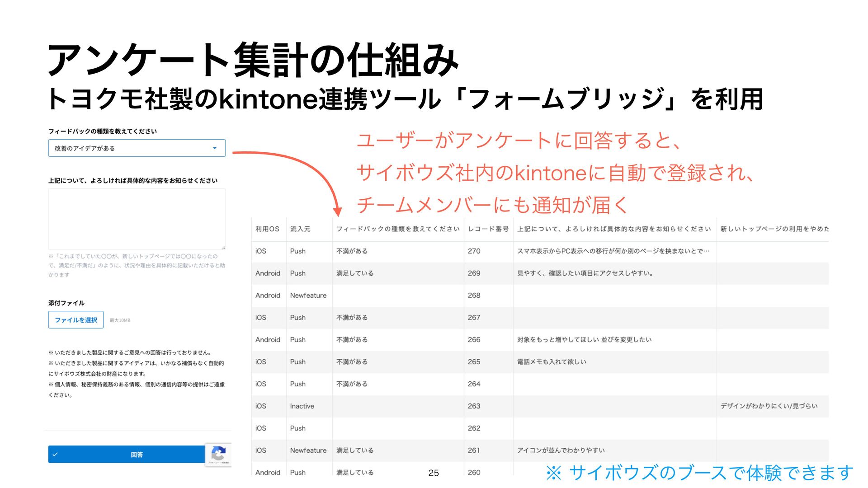Click the reCAPTCHA badge icon
Image resolution: width=868 pixels, height=488 pixels.
tap(218, 454)
